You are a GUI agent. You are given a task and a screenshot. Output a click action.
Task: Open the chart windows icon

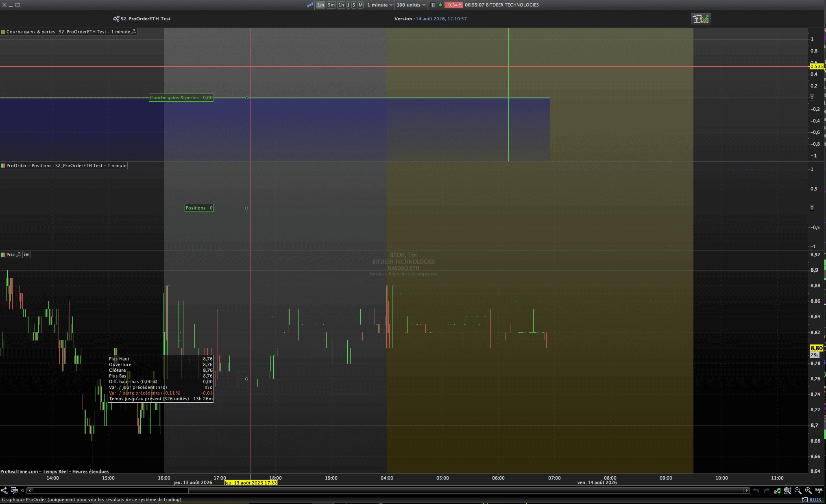15,491
